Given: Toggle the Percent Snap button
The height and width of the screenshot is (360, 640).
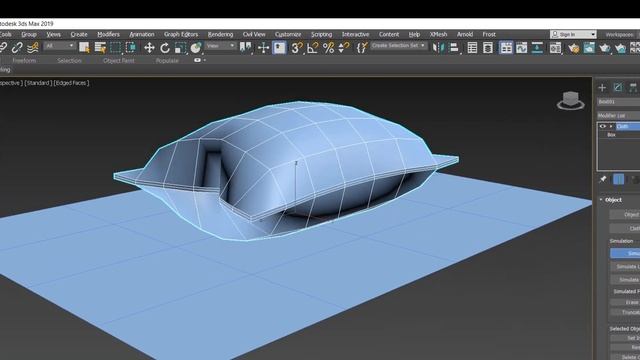Looking at the screenshot, I should [328, 48].
